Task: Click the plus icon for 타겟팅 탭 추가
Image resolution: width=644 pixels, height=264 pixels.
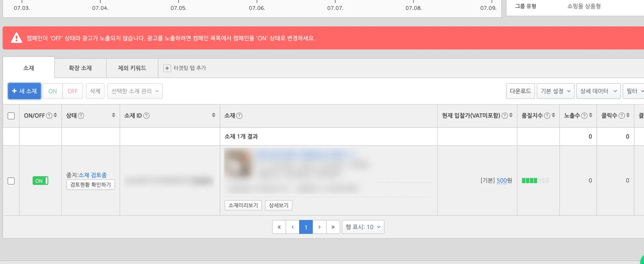Action: [x=167, y=68]
